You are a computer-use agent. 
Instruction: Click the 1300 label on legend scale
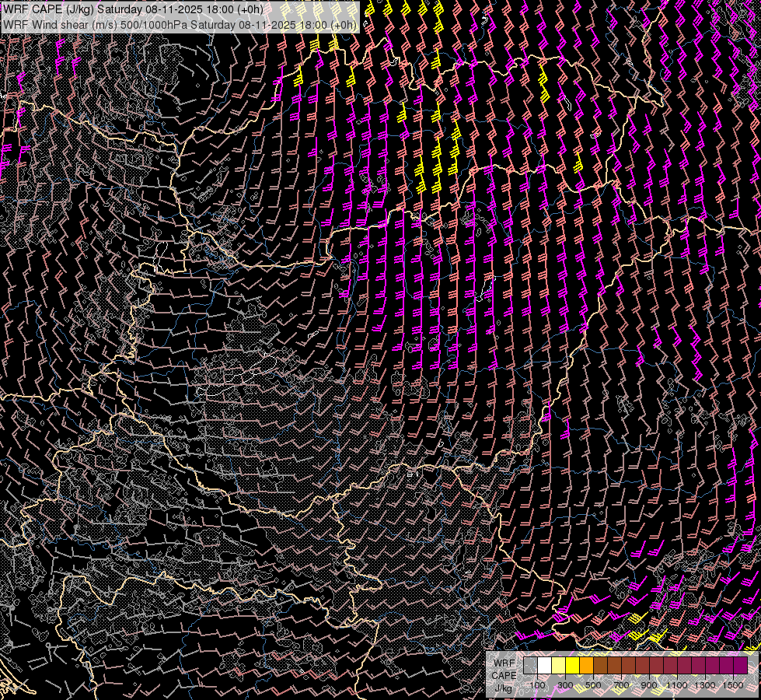[705, 684]
